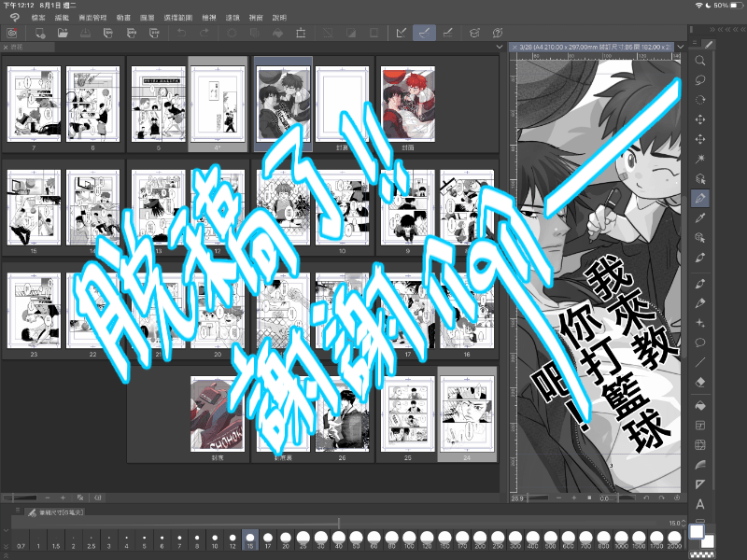The width and height of the screenshot is (747, 560).
Task: Toggle Snap to Ruler in toolbar
Action: [402, 33]
